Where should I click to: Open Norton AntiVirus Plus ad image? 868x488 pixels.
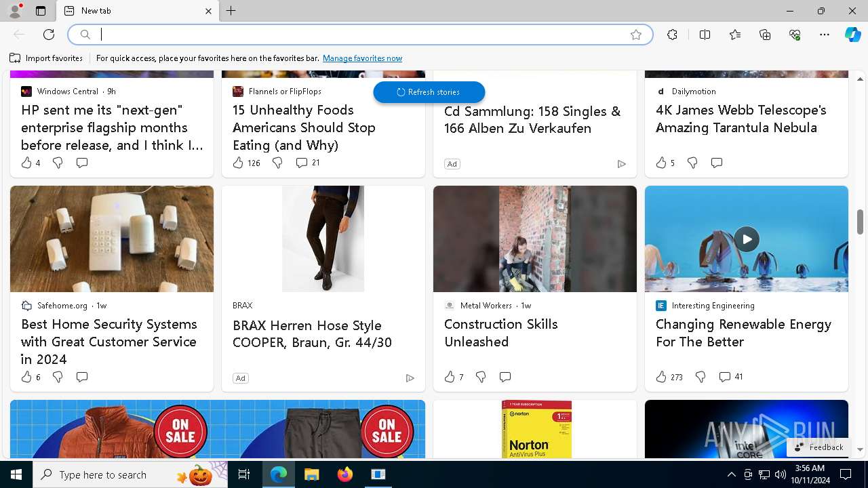535,429
